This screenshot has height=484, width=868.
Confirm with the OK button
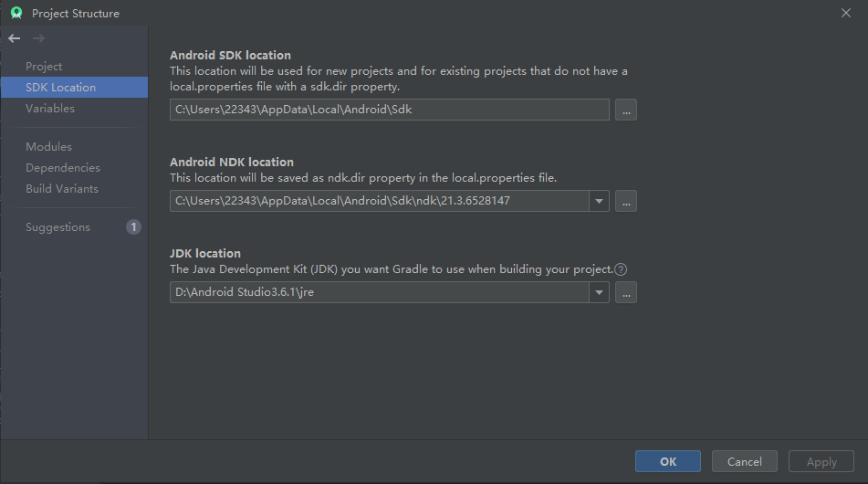pos(668,461)
